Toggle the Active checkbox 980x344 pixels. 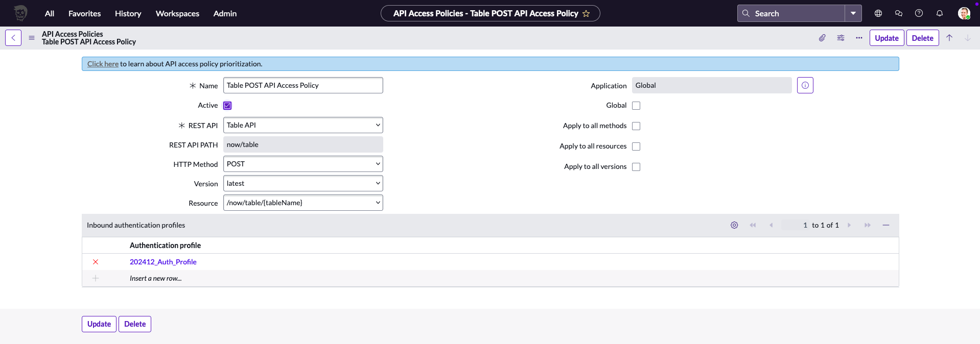tap(227, 106)
